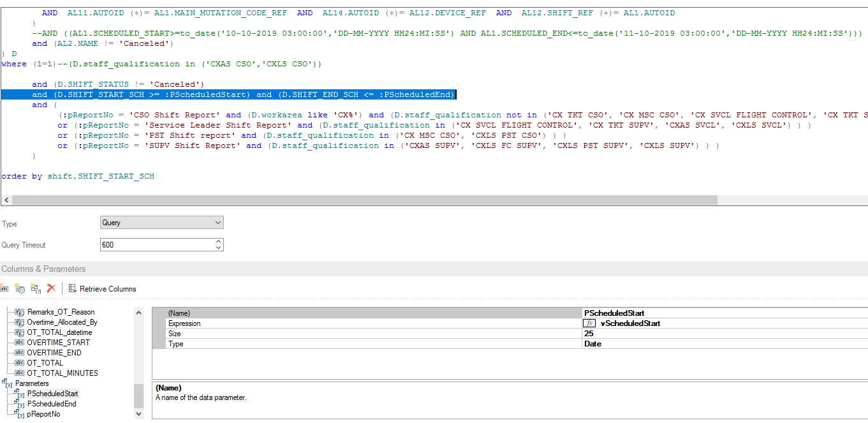Select the OVERTIME_START column

[x=58, y=343]
